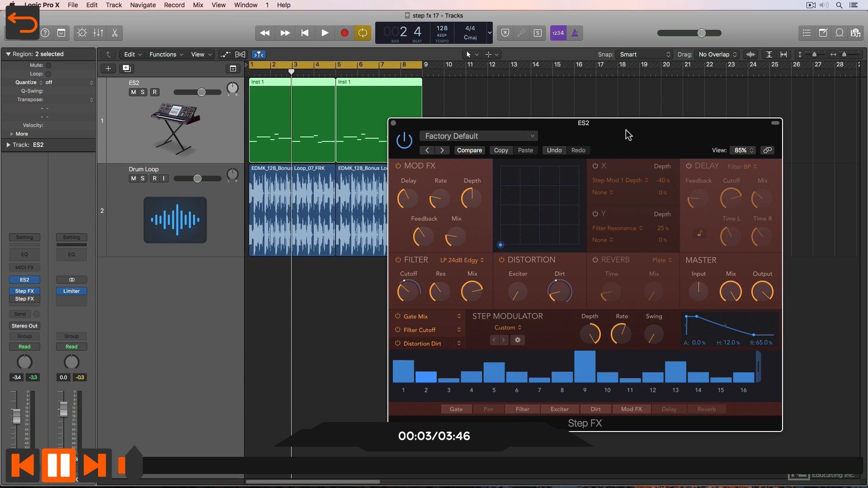Open the filter type LP 24dB Edgy dropdown
Viewport: 868px width, 488px height.
point(462,260)
